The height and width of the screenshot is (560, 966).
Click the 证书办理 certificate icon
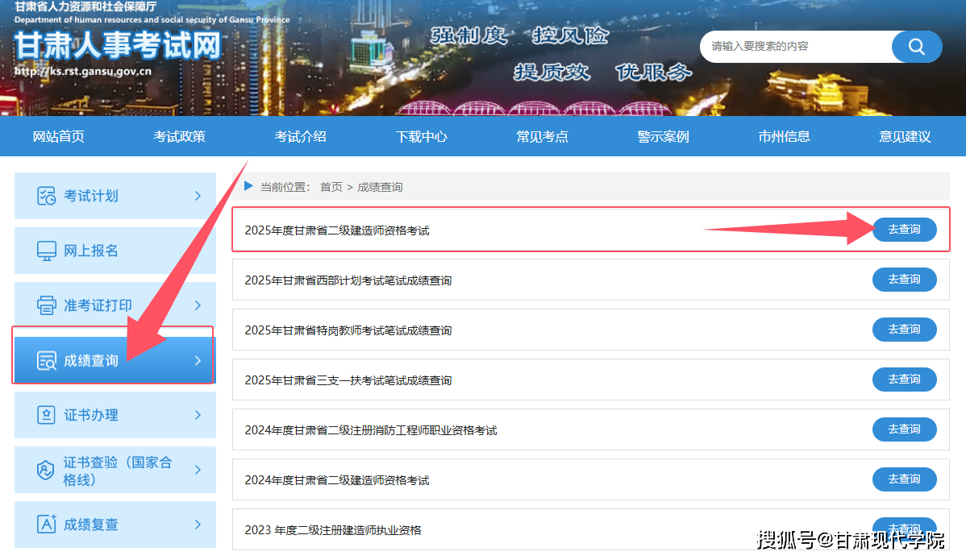[47, 415]
